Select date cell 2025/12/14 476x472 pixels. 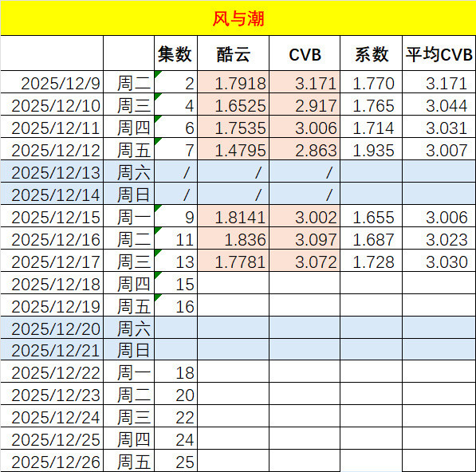(x=52, y=194)
